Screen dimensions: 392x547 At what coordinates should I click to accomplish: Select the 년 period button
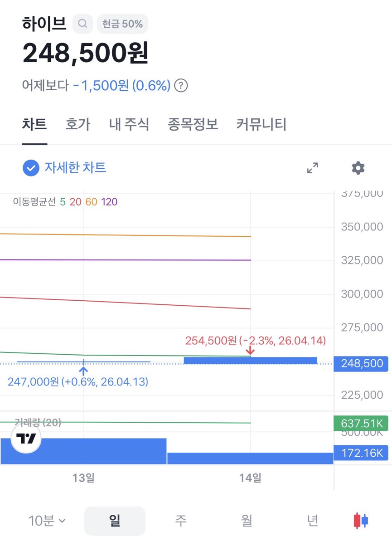[x=313, y=521]
